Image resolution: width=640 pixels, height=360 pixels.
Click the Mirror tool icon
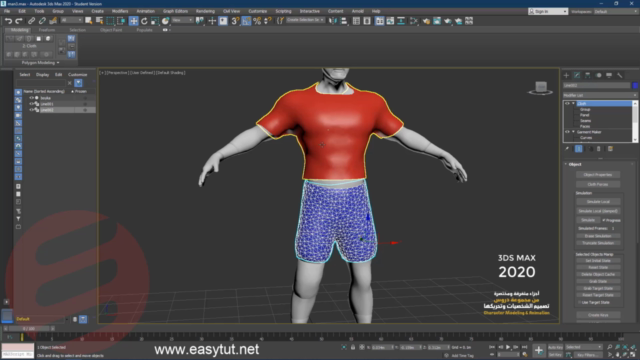pos(333,21)
